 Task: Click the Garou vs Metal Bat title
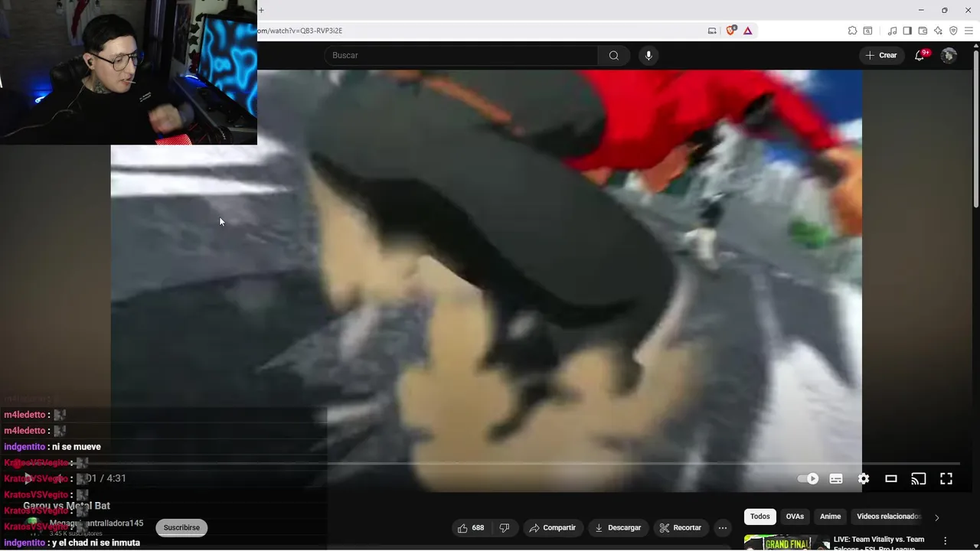[67, 506]
